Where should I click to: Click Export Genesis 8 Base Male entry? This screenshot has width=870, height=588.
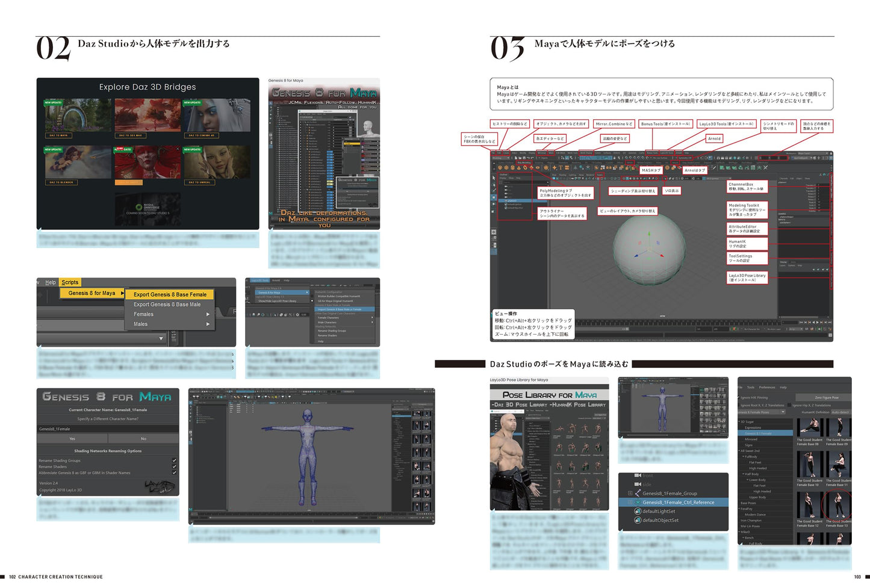(167, 305)
